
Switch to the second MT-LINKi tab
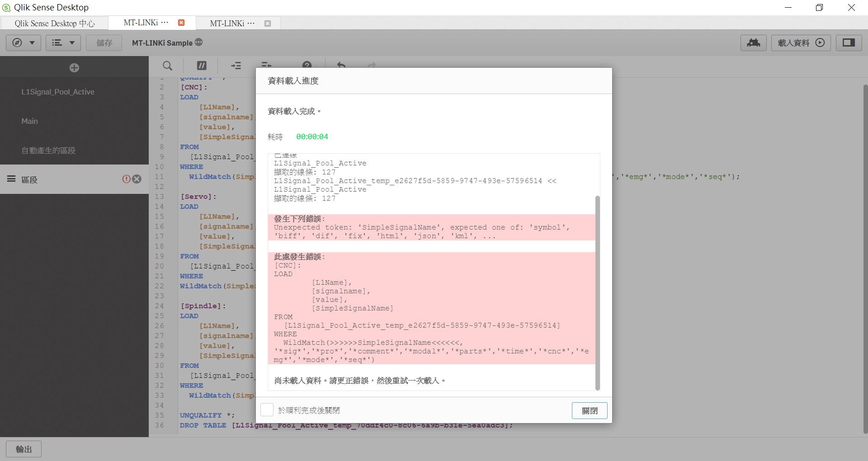click(x=232, y=23)
